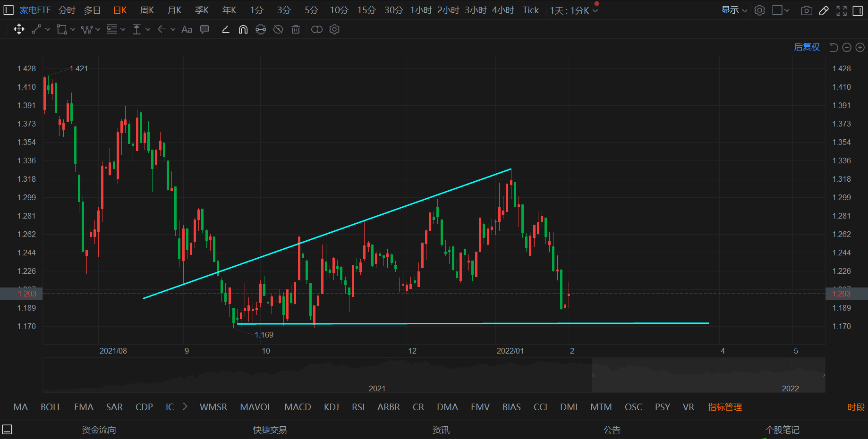Select the Fibonacci lines tool

pyautogui.click(x=112, y=29)
